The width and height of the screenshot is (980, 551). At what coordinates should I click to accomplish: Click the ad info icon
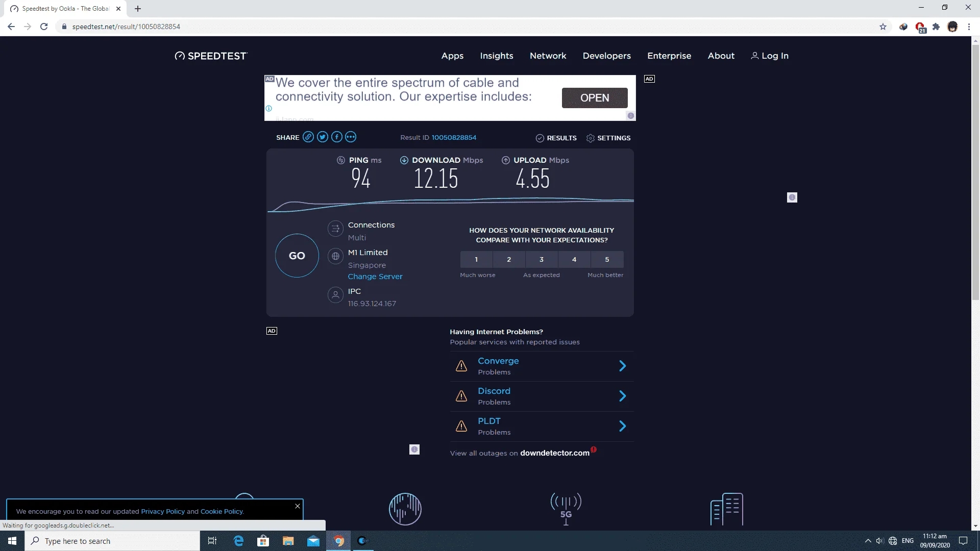coord(269,108)
